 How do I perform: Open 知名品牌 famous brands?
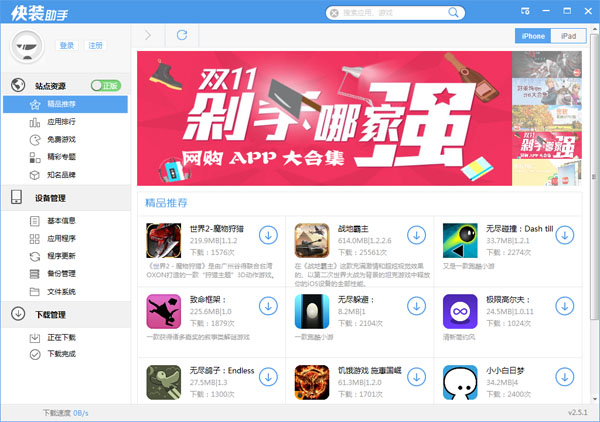point(61,175)
